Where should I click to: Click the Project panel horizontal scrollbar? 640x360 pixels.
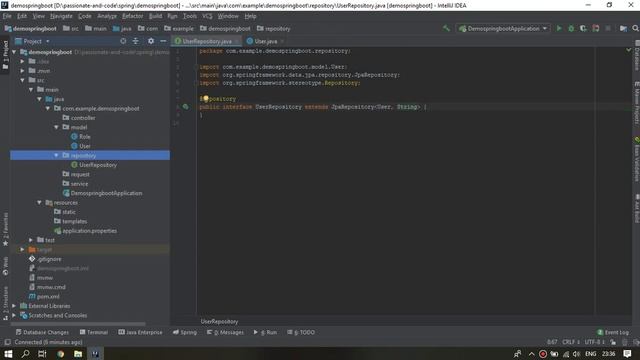(x=78, y=324)
